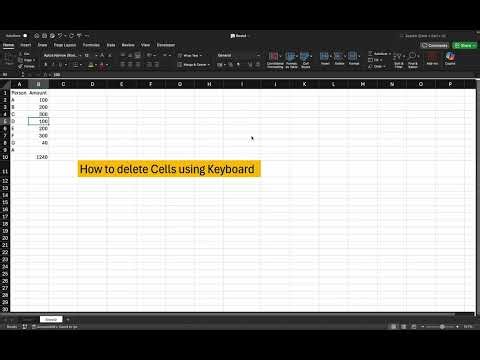
Task: Open Conditional Formatting menu
Action: [275, 60]
